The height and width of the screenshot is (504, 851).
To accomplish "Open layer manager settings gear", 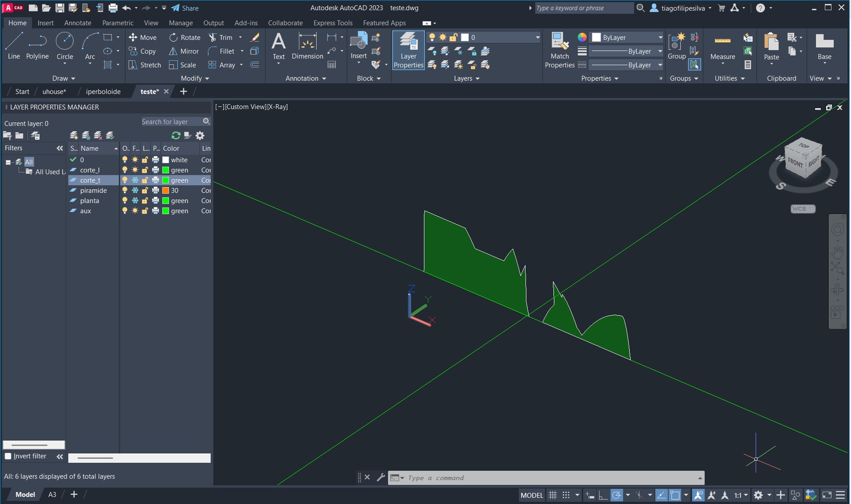I will [200, 135].
